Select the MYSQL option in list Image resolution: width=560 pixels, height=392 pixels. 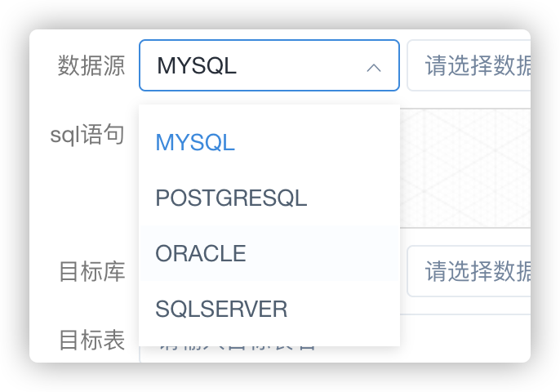269,142
